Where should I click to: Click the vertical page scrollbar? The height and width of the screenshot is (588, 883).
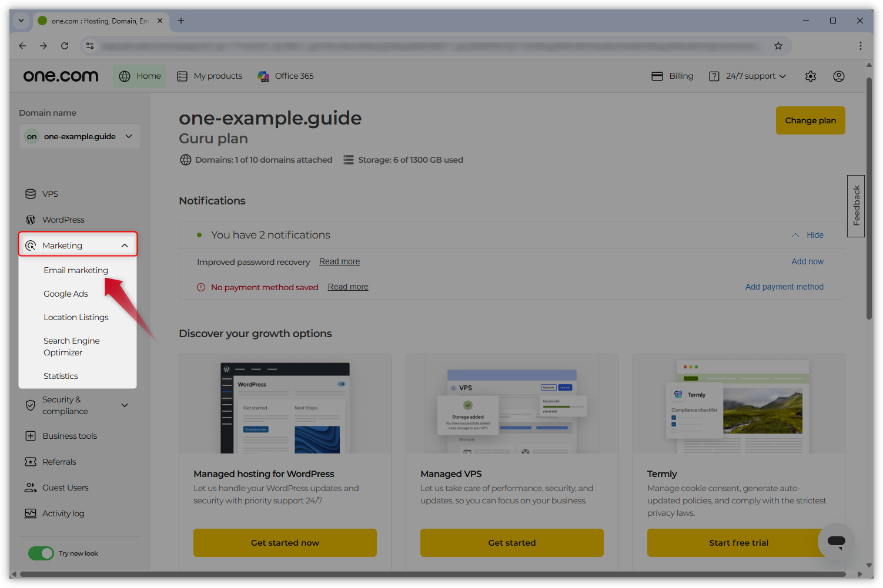pyautogui.click(x=869, y=199)
